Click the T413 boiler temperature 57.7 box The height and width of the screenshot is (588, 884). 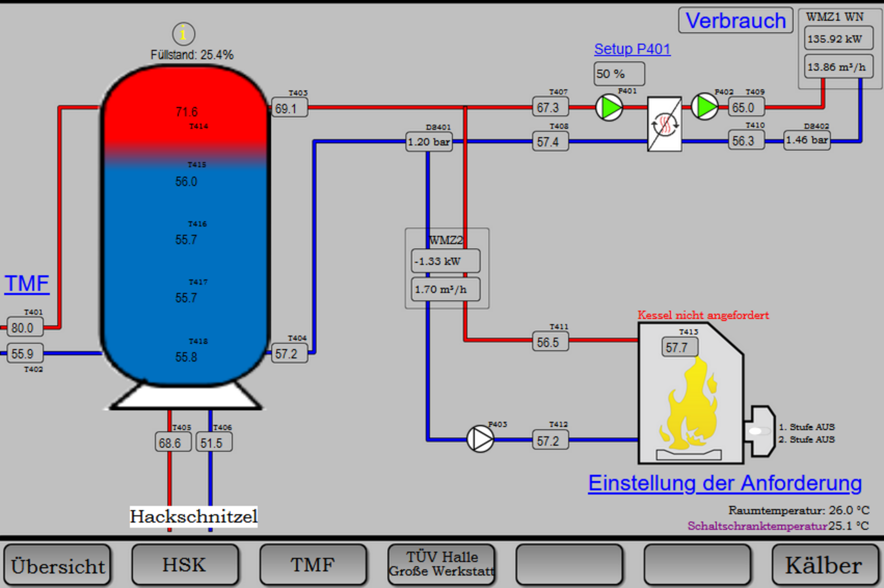679,347
